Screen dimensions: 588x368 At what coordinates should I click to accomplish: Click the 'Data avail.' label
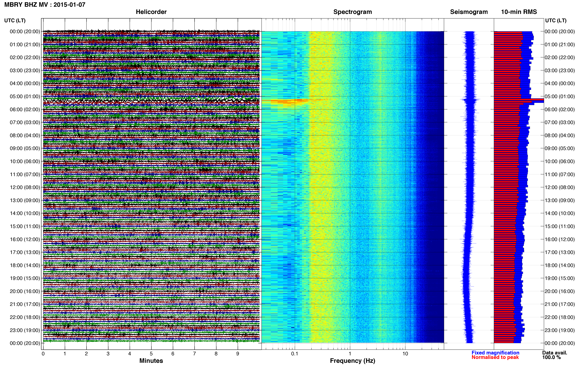pyautogui.click(x=555, y=353)
